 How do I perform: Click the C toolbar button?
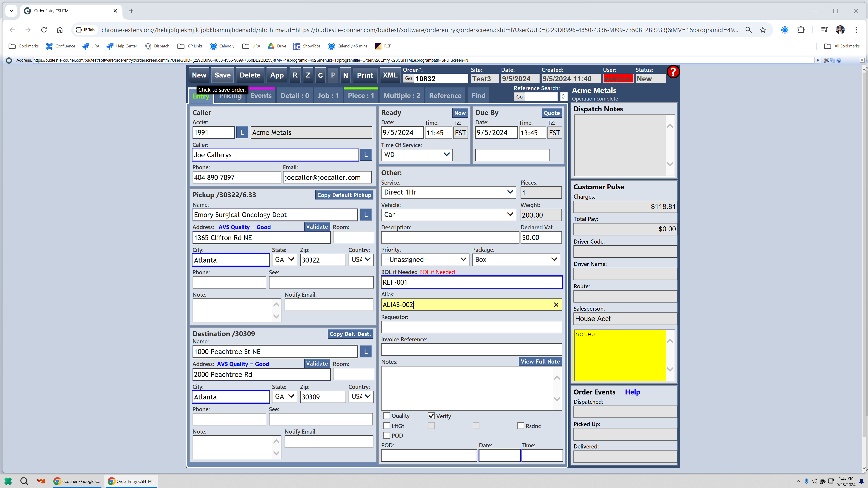321,75
